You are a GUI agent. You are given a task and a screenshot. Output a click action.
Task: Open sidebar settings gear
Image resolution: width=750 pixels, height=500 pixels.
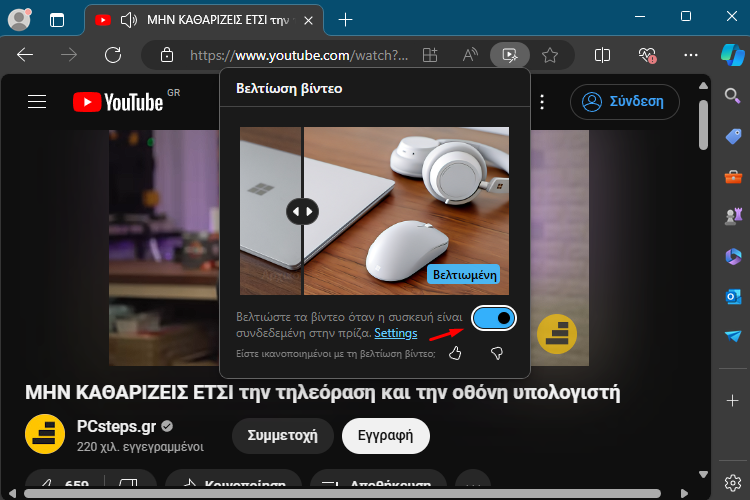[x=732, y=483]
